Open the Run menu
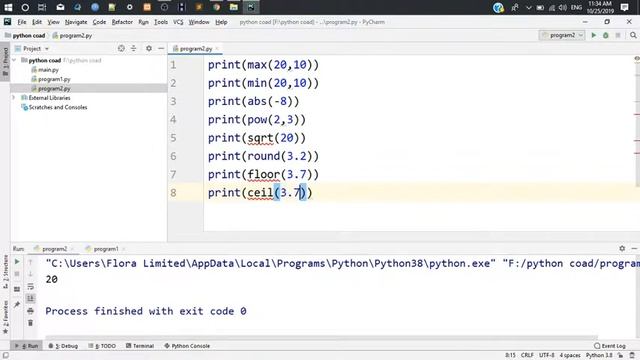Viewport: 640px width, 360px height. tap(143, 22)
